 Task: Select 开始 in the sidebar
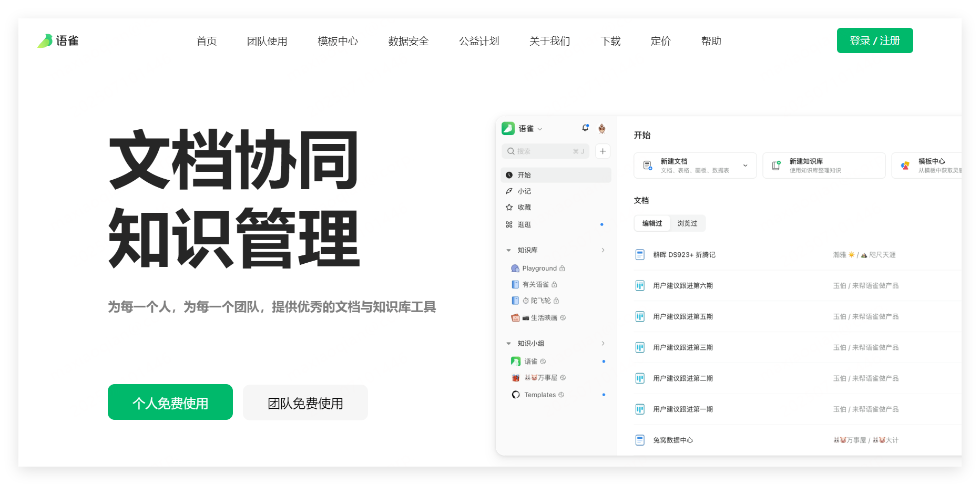556,175
